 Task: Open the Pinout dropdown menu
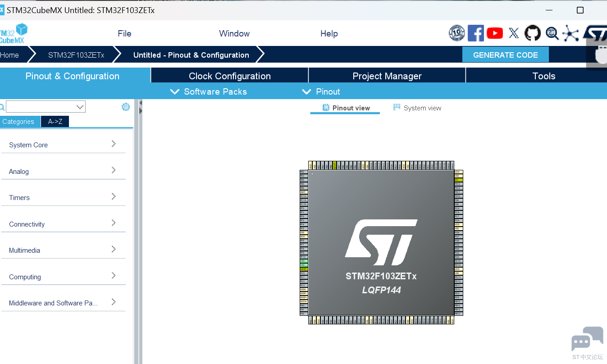click(x=321, y=91)
